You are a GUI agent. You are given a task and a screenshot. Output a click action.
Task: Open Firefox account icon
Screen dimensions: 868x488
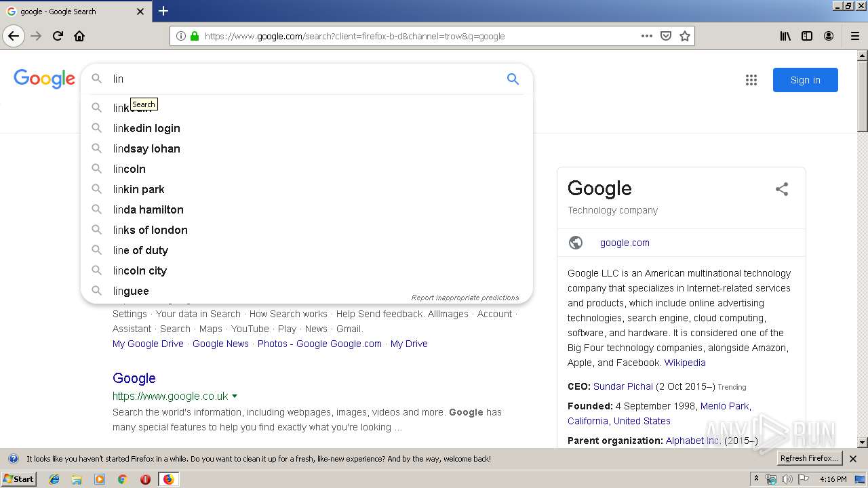(x=829, y=36)
